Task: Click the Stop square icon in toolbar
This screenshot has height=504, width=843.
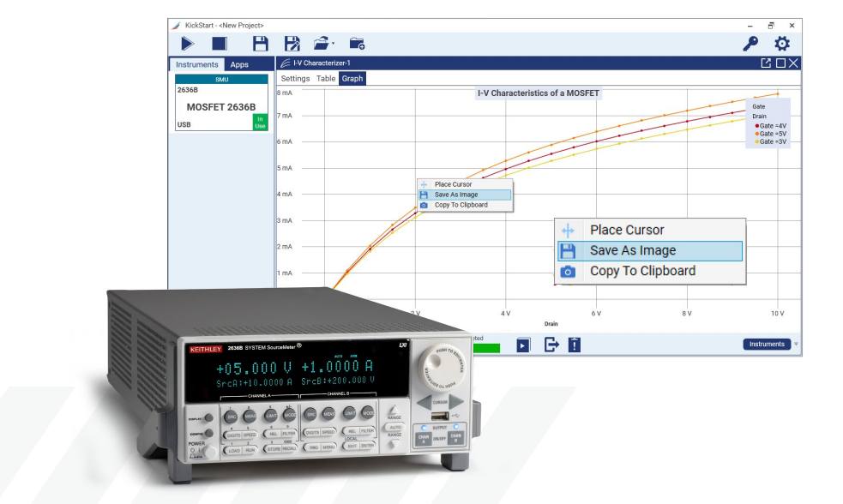Action: 220,44
